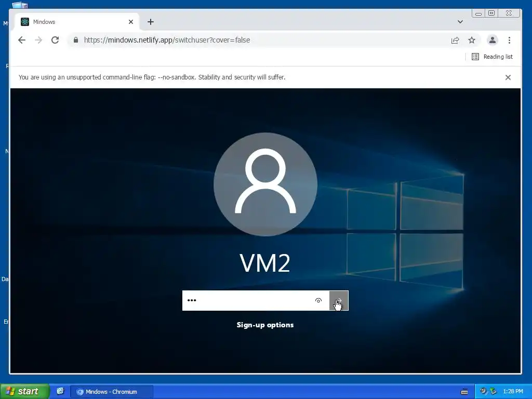The image size is (532, 399).
Task: Click the Mindows tab favicon
Action: pyautogui.click(x=25, y=22)
